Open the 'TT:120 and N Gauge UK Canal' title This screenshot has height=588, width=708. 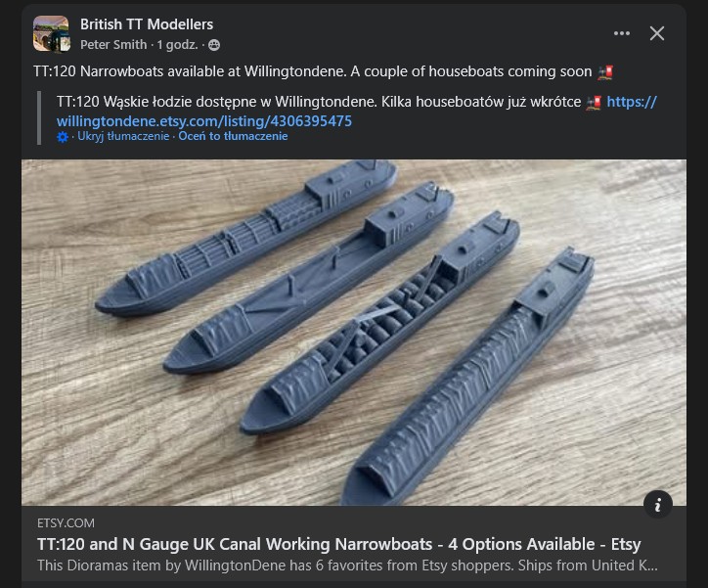point(339,544)
